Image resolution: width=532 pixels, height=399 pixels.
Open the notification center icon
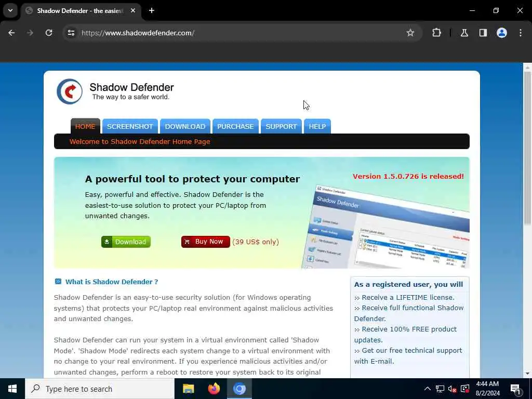coord(515,389)
